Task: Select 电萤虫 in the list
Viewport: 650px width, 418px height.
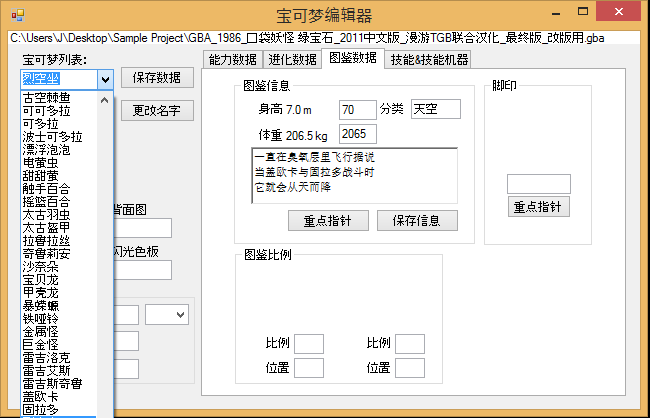Action: point(59,163)
